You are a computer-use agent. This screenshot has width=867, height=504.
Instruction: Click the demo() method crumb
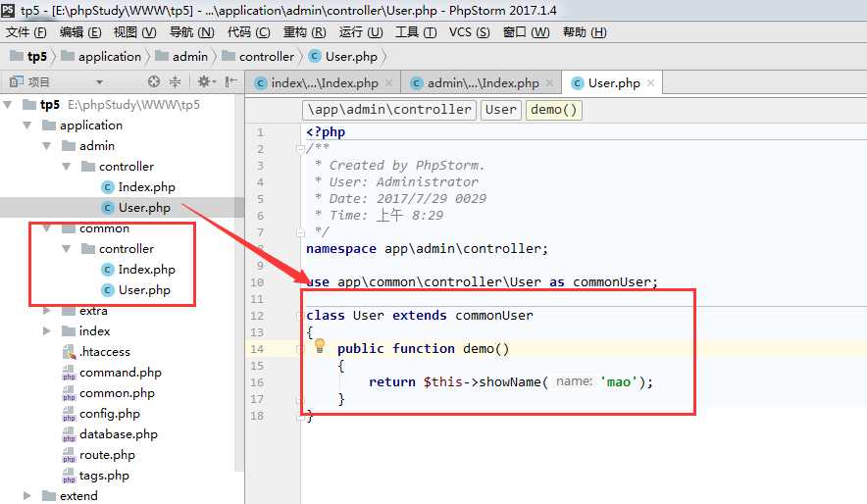(x=553, y=110)
